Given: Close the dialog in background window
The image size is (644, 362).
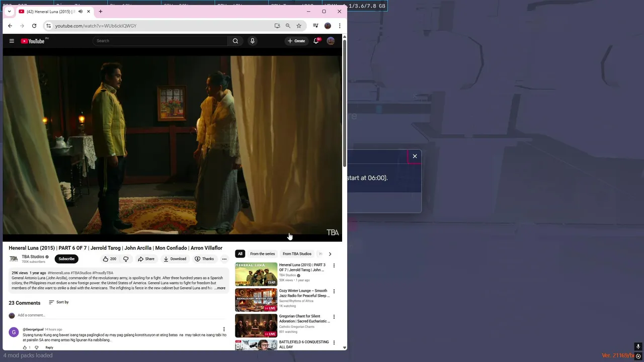Looking at the screenshot, I should click(415, 156).
